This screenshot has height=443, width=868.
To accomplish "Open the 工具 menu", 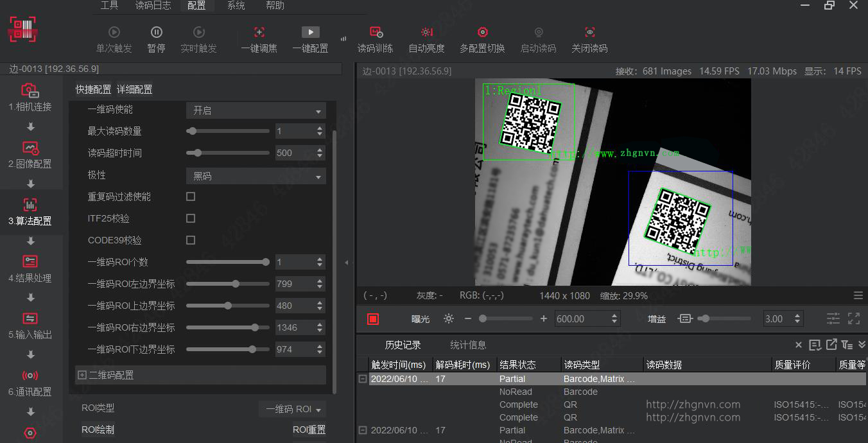I will [110, 6].
